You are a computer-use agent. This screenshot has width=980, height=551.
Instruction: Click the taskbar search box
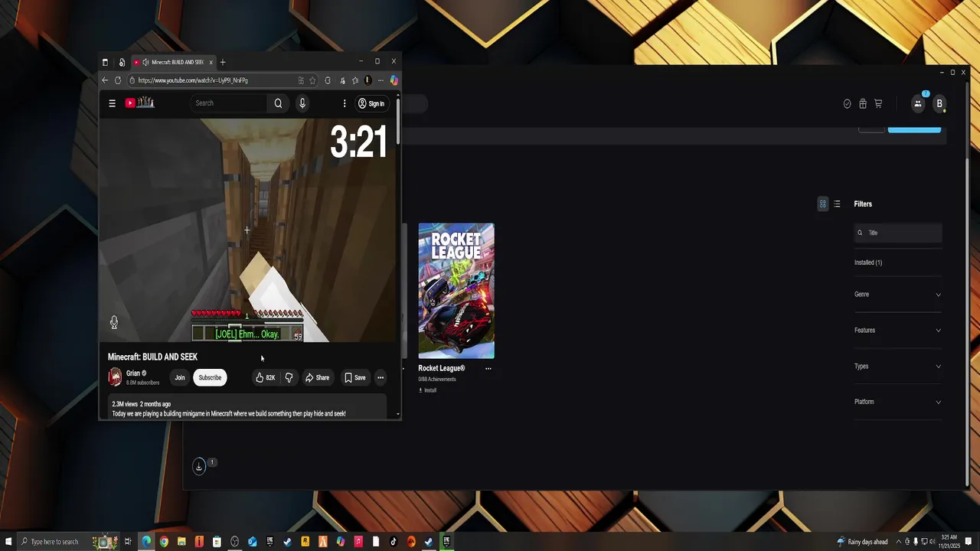point(69,542)
